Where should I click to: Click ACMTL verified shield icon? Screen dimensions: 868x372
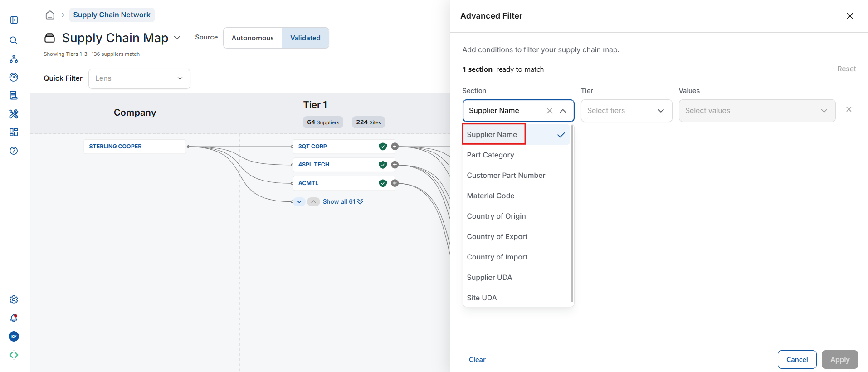383,183
